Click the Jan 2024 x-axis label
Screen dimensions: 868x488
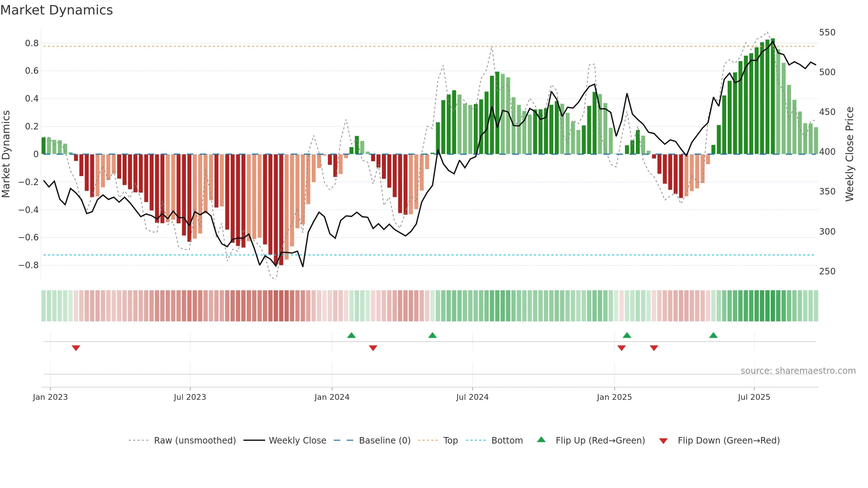(332, 397)
